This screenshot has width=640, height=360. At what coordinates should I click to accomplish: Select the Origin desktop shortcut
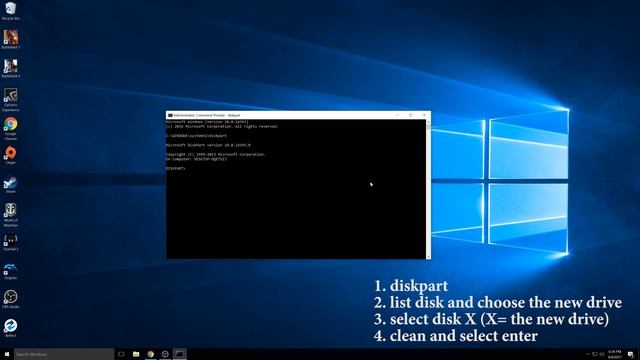(x=11, y=156)
